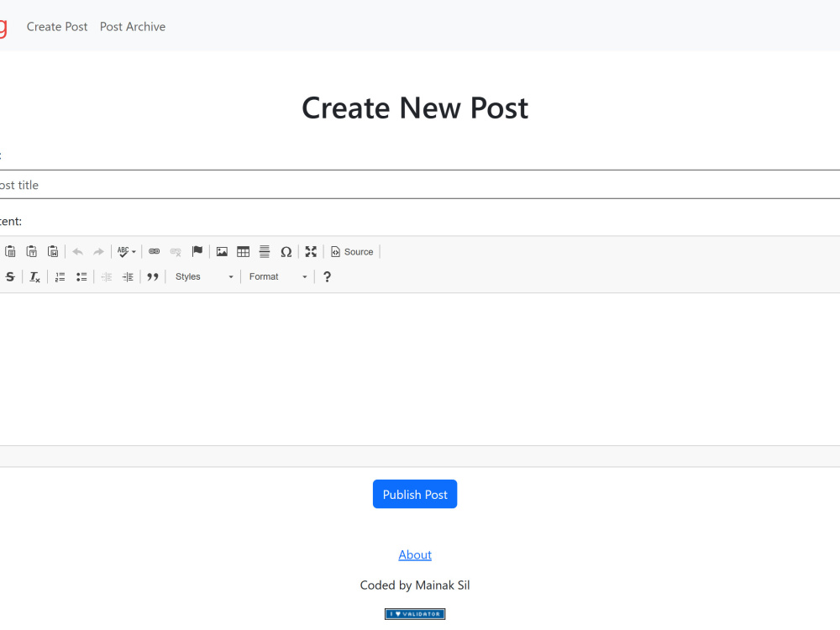Open the Styles dropdown
Viewport: 840px width, 630px height.
pos(204,276)
